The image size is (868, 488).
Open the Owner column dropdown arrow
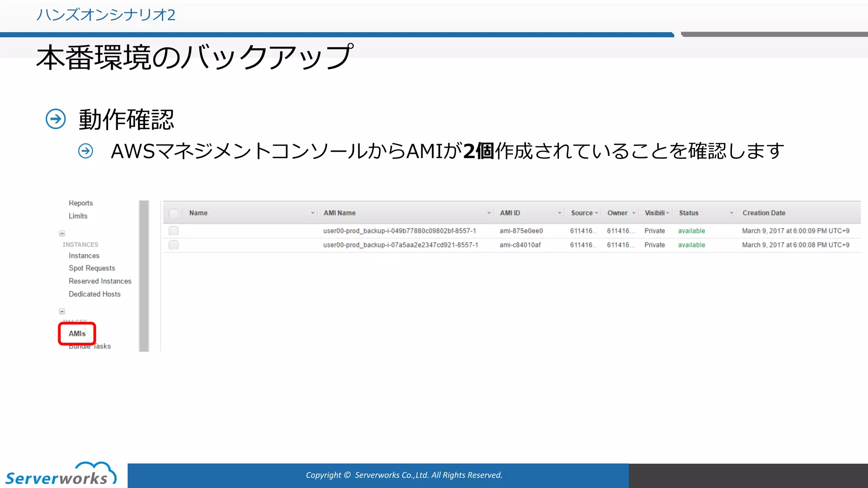coord(634,213)
